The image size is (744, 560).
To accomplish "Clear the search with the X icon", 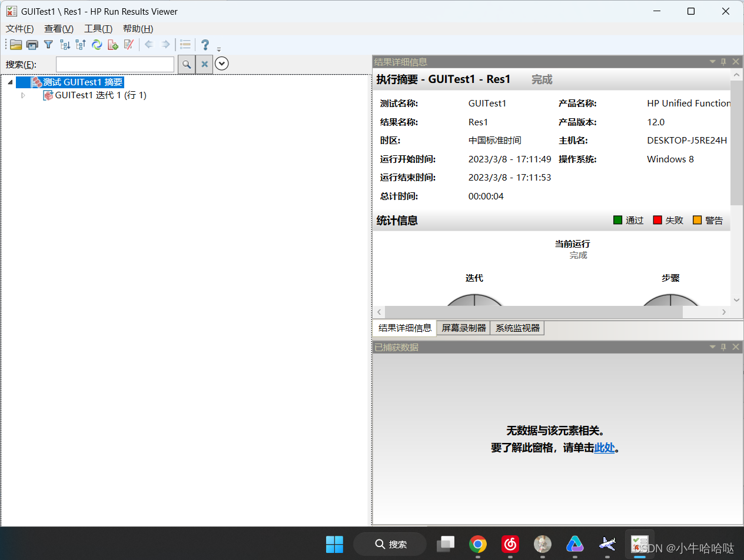I will 204,64.
